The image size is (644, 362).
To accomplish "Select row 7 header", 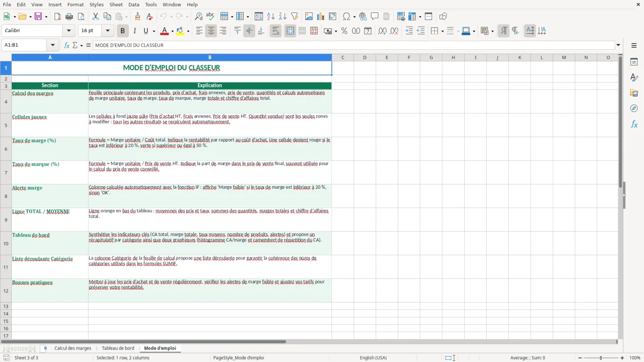I will [x=6, y=173].
